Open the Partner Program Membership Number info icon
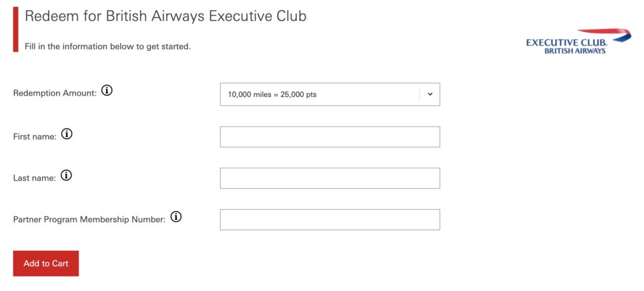This screenshot has width=644, height=291. tap(176, 217)
